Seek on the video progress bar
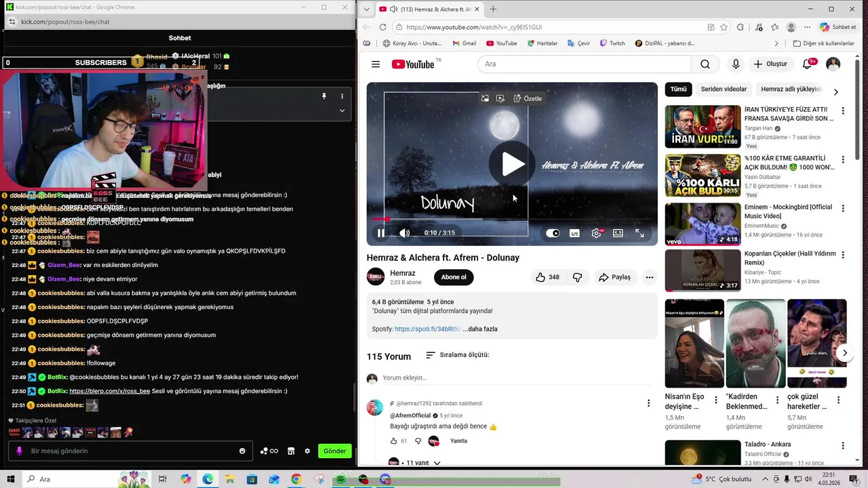Screen dimensions: 868x488 (511, 219)
